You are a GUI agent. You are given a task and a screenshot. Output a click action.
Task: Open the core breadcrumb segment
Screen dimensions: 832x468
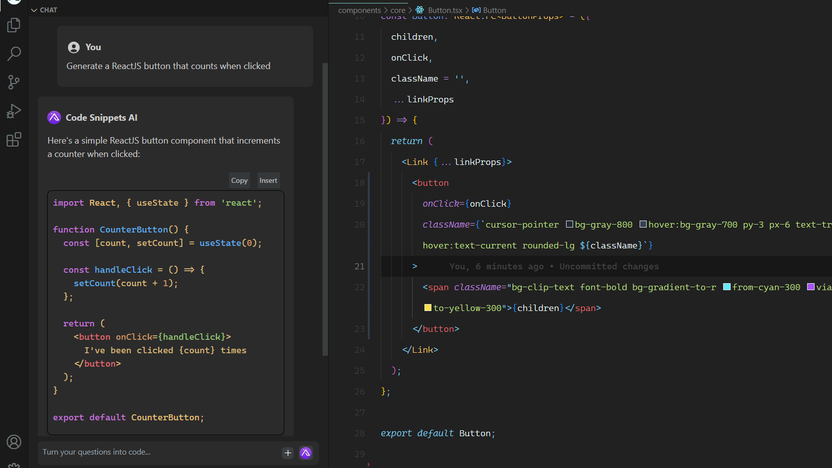[x=398, y=10]
